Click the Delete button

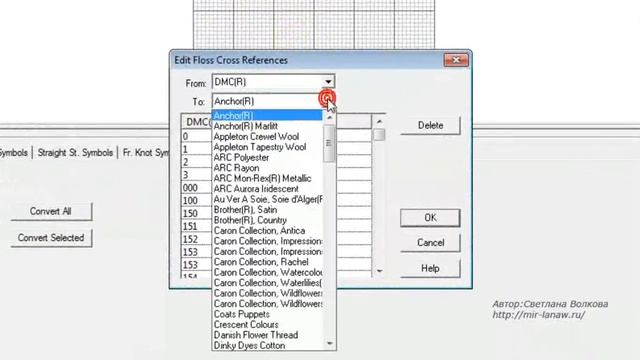[430, 125]
